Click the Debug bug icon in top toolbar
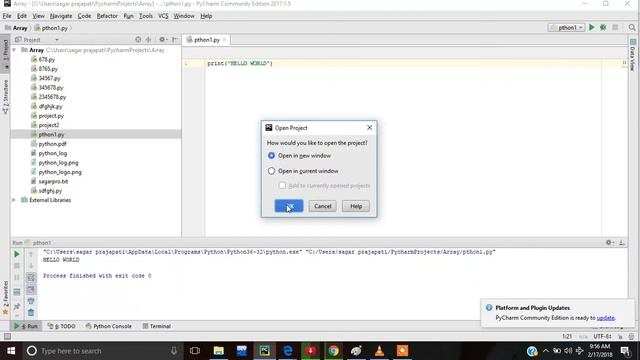The width and height of the screenshot is (640, 360). (603, 27)
